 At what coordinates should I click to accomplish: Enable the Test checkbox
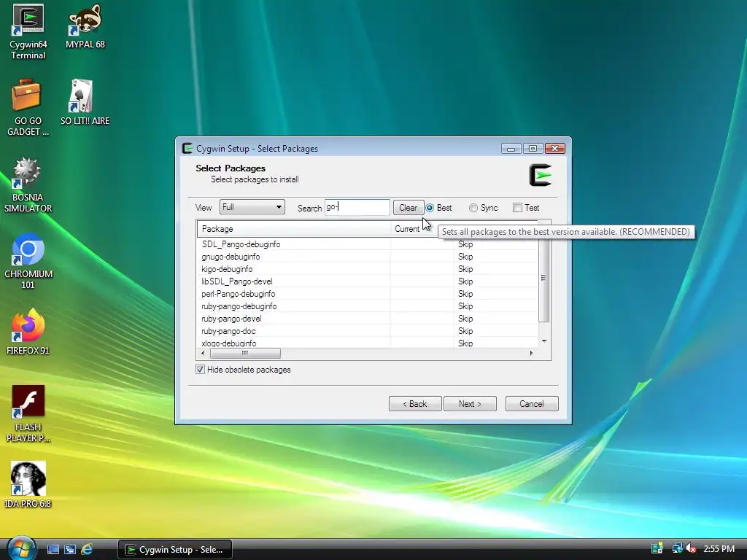pyautogui.click(x=517, y=208)
